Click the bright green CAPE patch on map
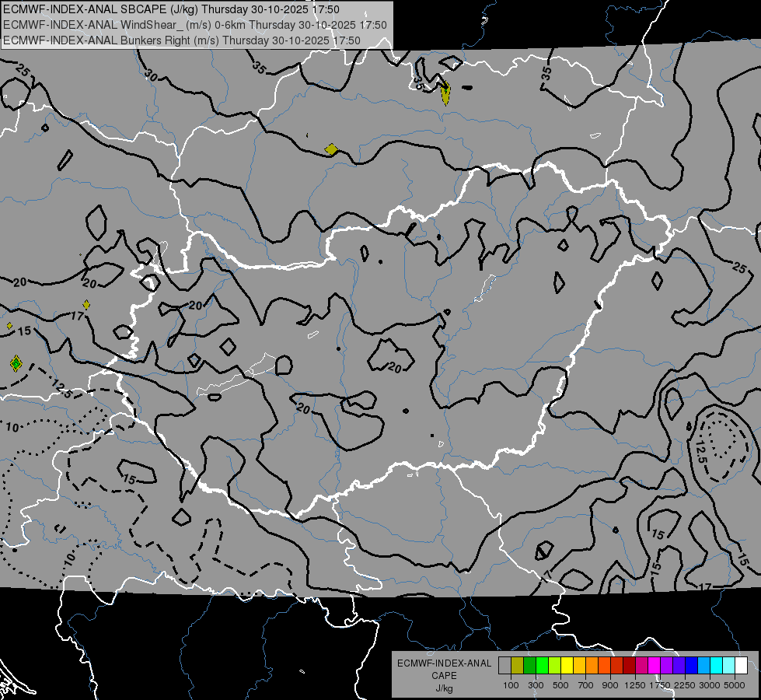761x700 pixels. coord(16,363)
